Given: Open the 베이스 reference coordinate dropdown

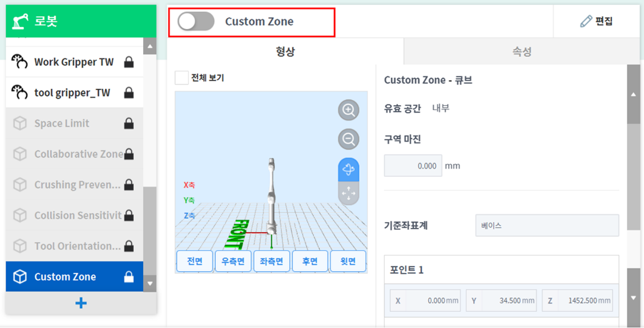Looking at the screenshot, I should point(547,225).
